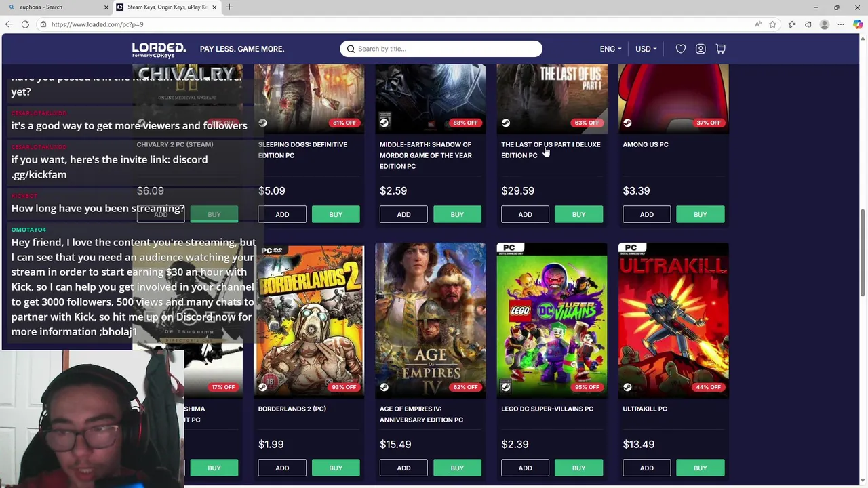868x488 pixels.
Task: Add Age of Empires IV to cart
Action: [403, 468]
